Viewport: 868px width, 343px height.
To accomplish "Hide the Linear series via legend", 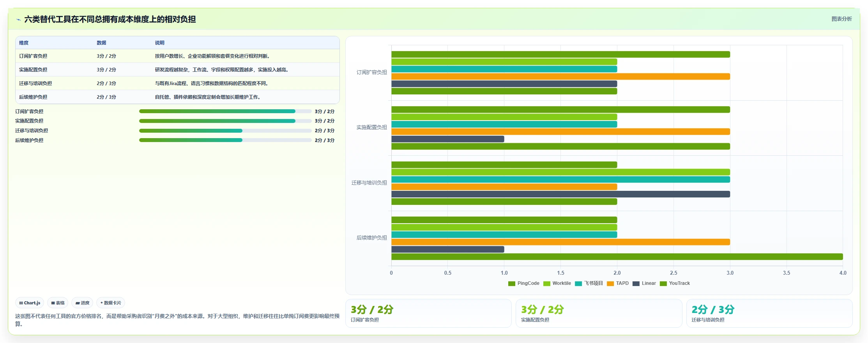I will 644,283.
